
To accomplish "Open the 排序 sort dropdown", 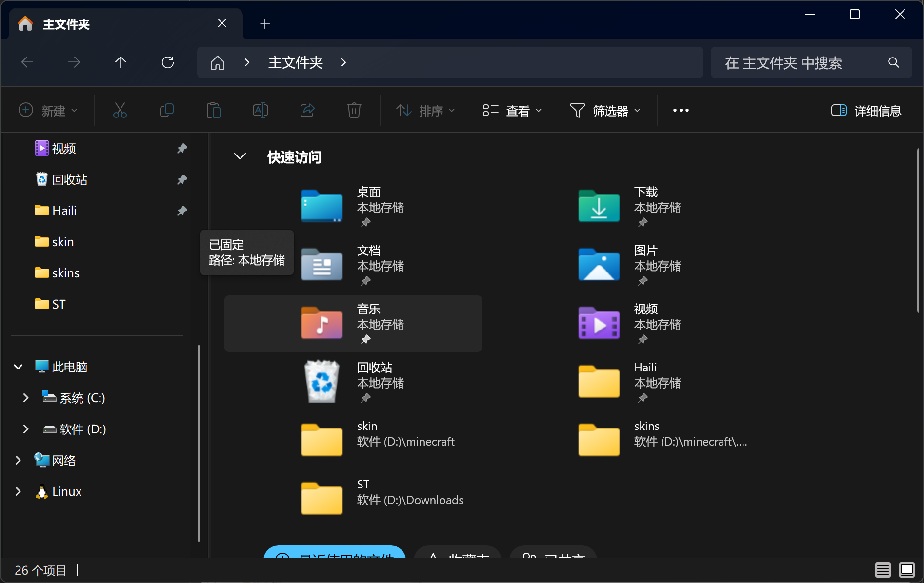I will [x=425, y=110].
